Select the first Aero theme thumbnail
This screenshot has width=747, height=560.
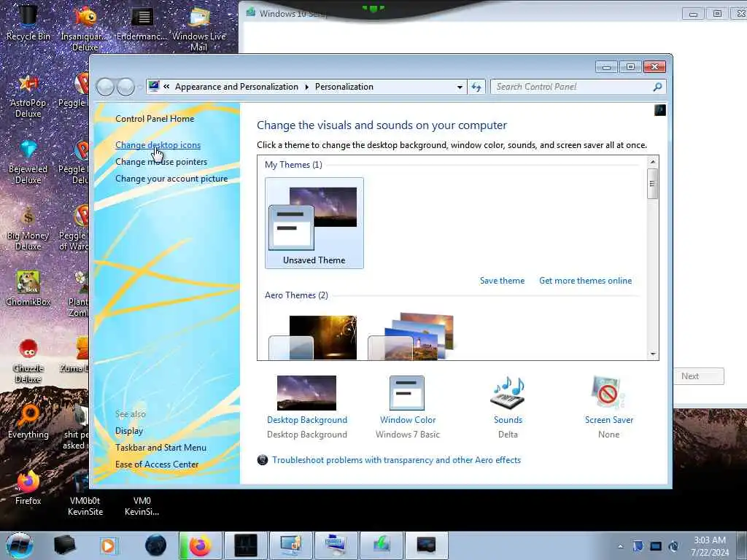point(312,337)
